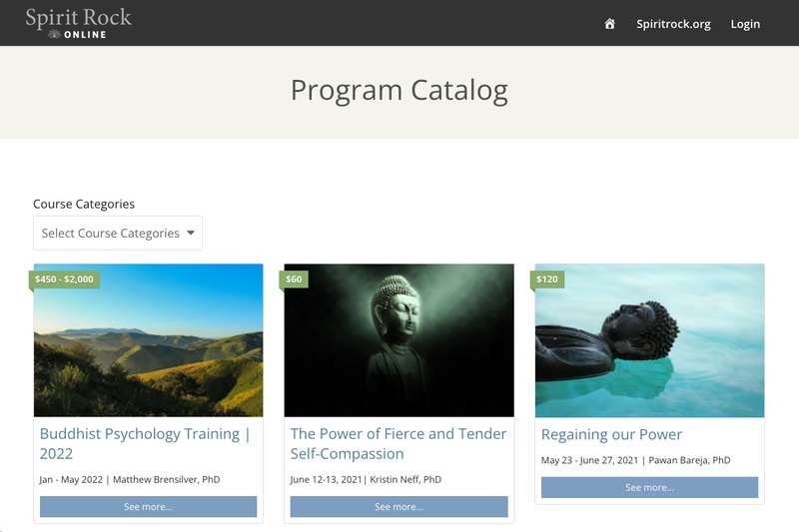Open Buddhist Psychology Training 2022 title link
The height and width of the screenshot is (532, 799).
tap(145, 443)
